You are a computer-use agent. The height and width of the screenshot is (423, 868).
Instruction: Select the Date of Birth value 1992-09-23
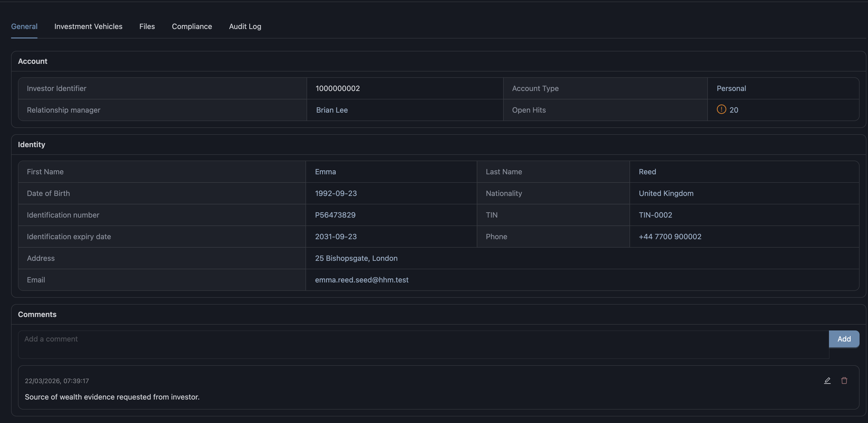click(336, 193)
